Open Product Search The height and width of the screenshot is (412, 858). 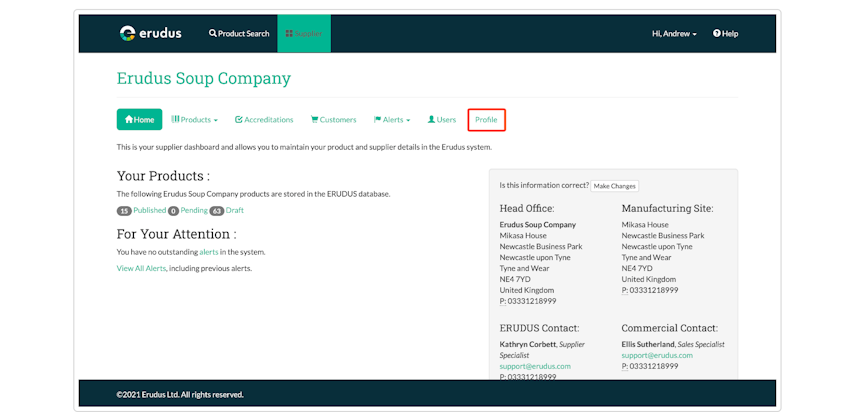click(x=239, y=33)
